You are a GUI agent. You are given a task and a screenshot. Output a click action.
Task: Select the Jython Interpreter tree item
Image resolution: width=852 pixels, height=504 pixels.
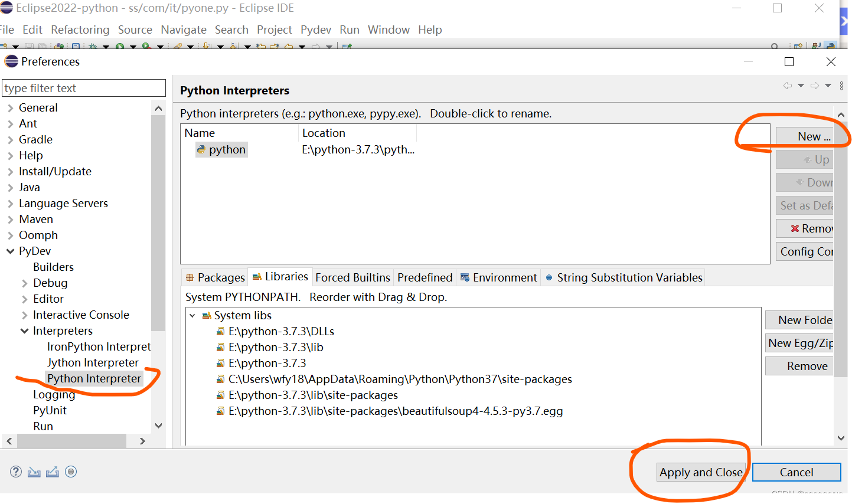pyautogui.click(x=93, y=362)
